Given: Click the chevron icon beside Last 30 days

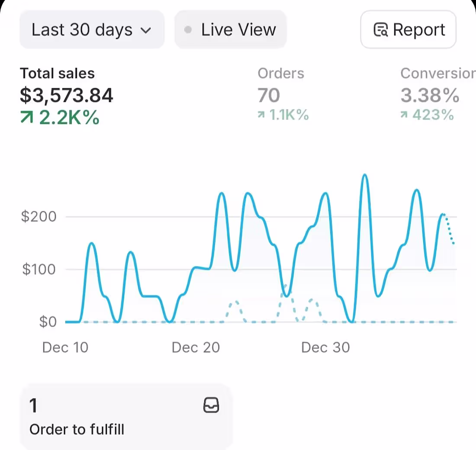Looking at the screenshot, I should click(146, 30).
